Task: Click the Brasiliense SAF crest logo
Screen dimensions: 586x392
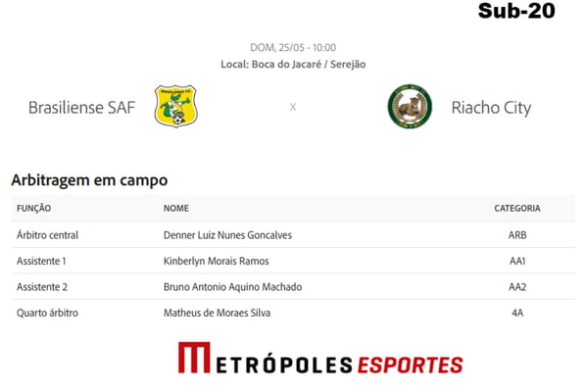Action: click(175, 106)
